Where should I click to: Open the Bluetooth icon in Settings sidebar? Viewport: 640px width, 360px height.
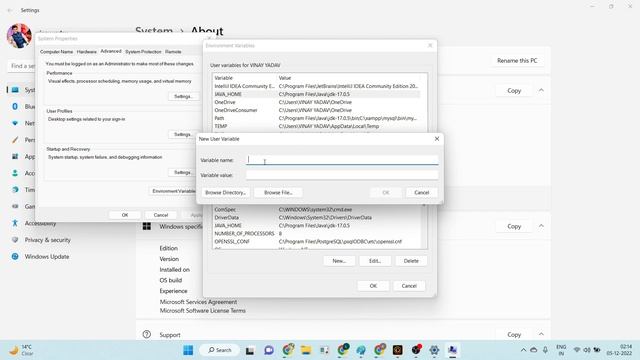[x=15, y=107]
